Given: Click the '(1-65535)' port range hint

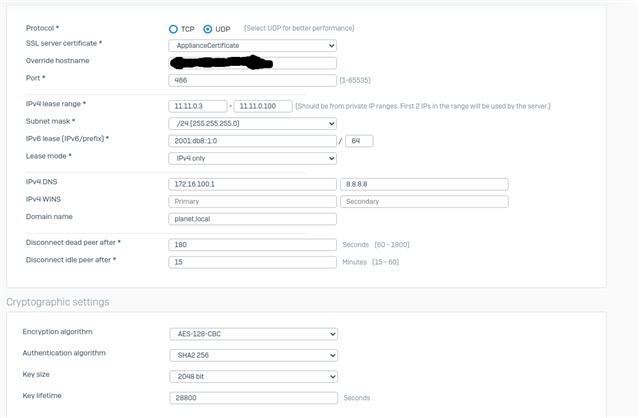Looking at the screenshot, I should pyautogui.click(x=355, y=80).
